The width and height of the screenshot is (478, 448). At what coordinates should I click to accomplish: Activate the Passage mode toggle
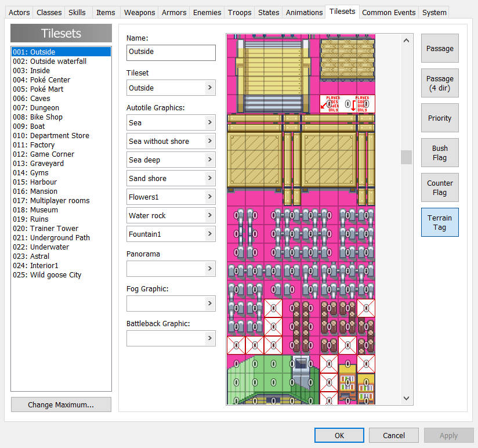[440, 48]
